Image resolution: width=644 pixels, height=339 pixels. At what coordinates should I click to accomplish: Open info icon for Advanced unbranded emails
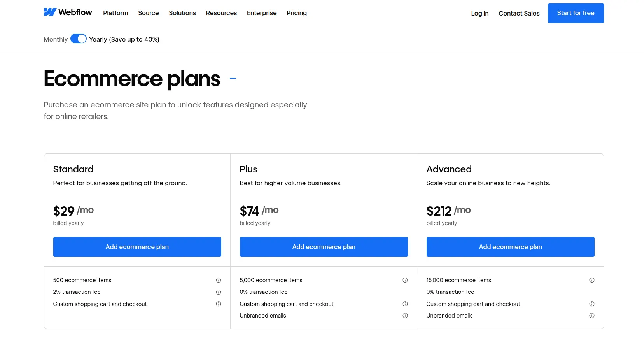(x=592, y=316)
